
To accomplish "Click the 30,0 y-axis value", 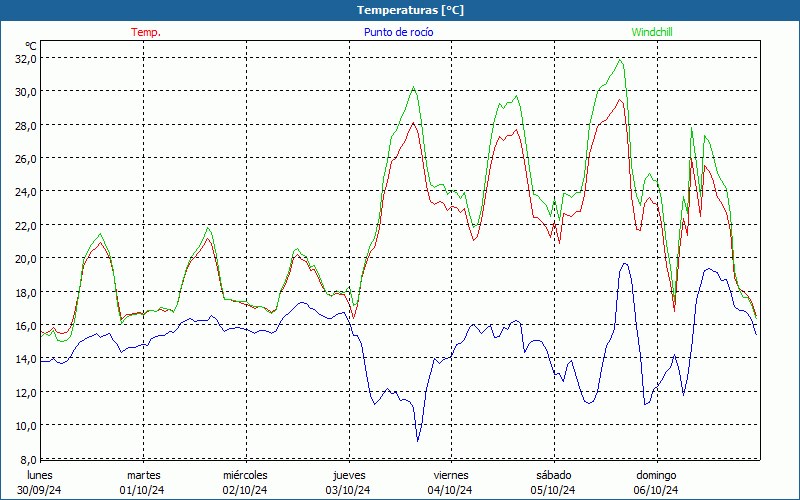I will [26, 92].
